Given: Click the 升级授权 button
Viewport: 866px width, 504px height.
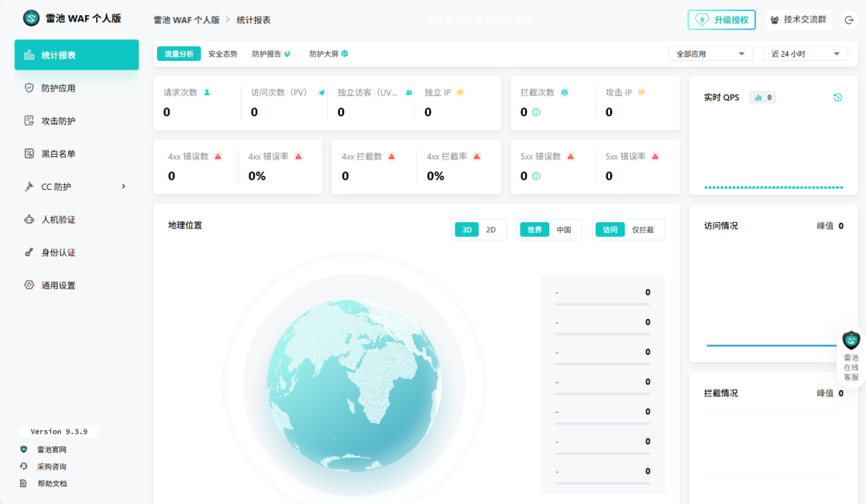Looking at the screenshot, I should tap(722, 20).
